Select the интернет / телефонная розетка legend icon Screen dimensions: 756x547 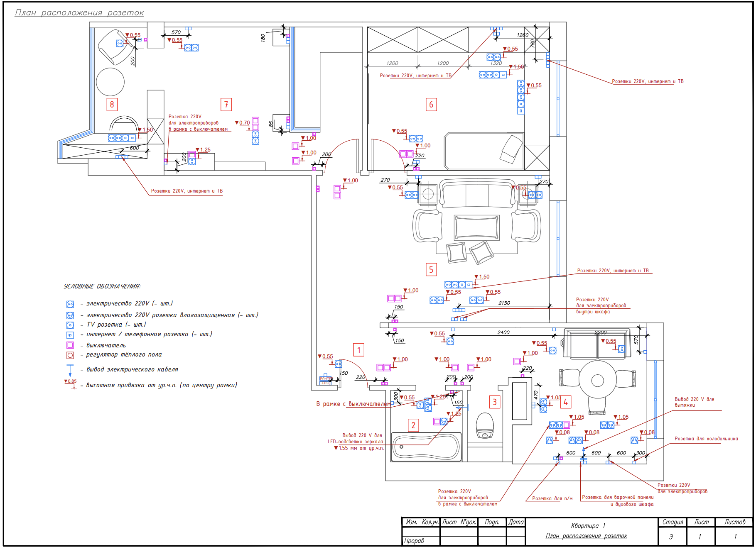pos(70,335)
